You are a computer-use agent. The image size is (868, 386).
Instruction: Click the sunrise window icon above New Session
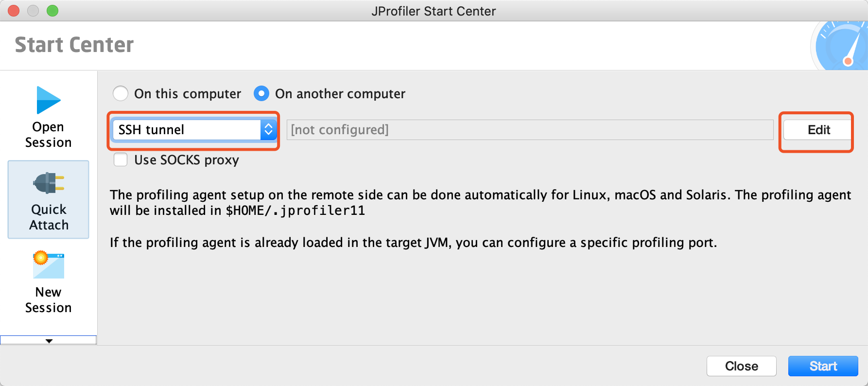click(x=48, y=265)
